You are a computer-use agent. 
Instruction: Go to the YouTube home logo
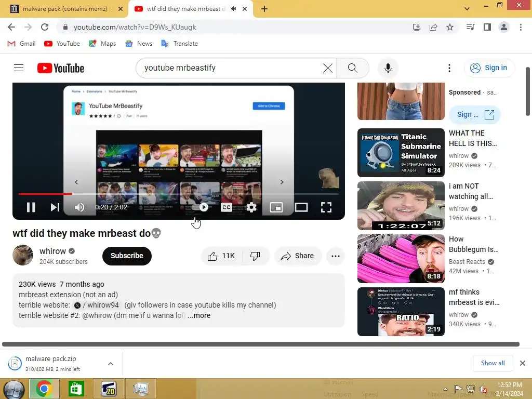click(61, 68)
